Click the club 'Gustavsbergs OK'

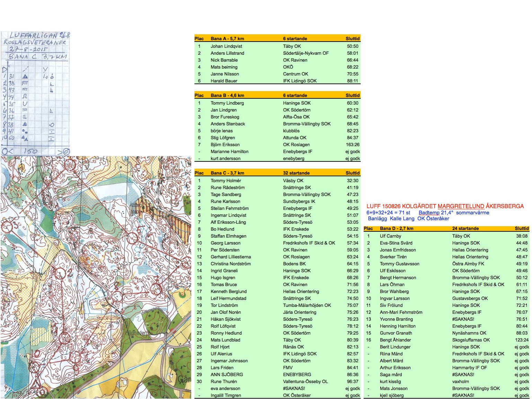pyautogui.click(x=470, y=298)
